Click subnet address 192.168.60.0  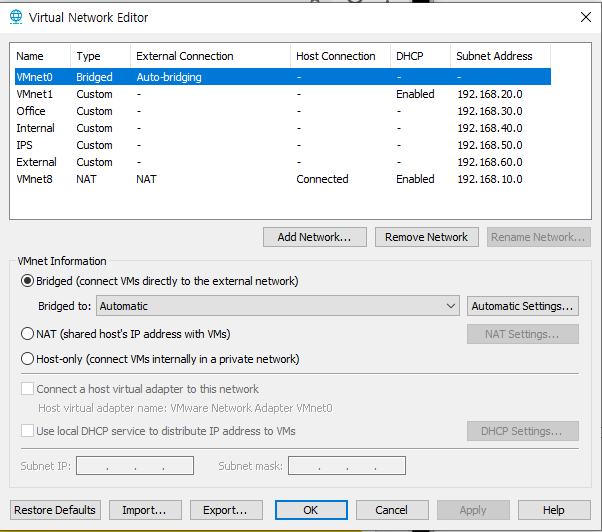coord(490,162)
